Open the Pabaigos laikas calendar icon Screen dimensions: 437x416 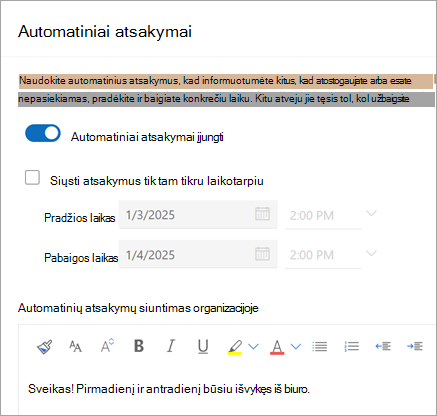(262, 254)
